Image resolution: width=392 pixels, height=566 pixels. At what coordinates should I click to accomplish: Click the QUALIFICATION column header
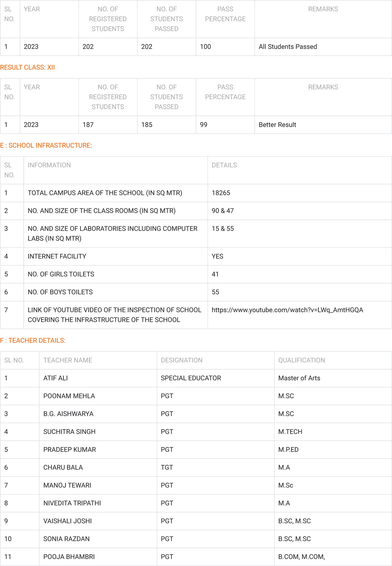point(301,360)
